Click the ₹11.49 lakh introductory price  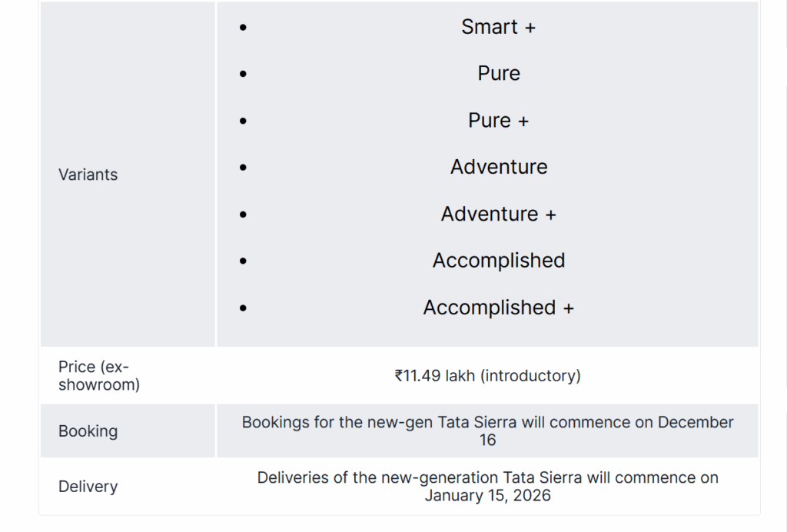click(487, 376)
